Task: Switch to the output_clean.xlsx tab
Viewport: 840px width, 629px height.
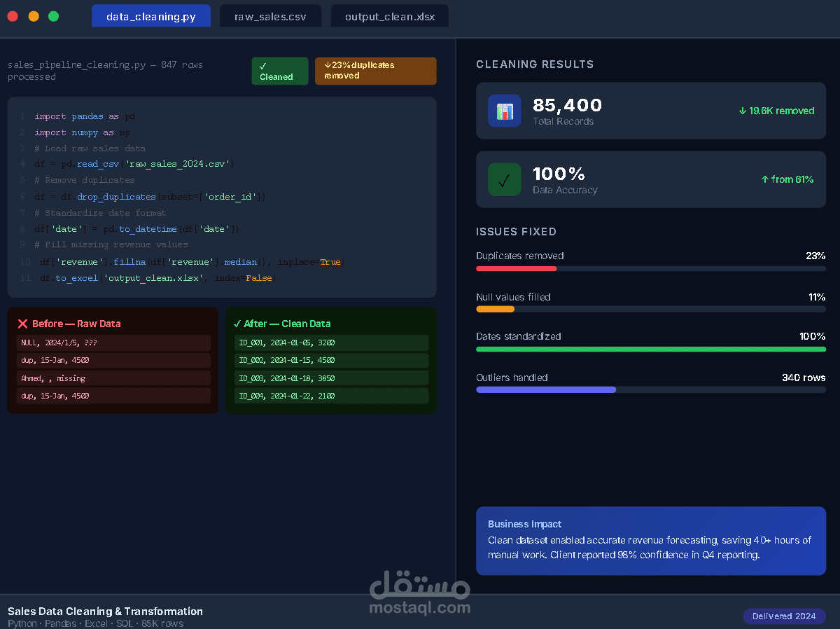Action: (389, 16)
